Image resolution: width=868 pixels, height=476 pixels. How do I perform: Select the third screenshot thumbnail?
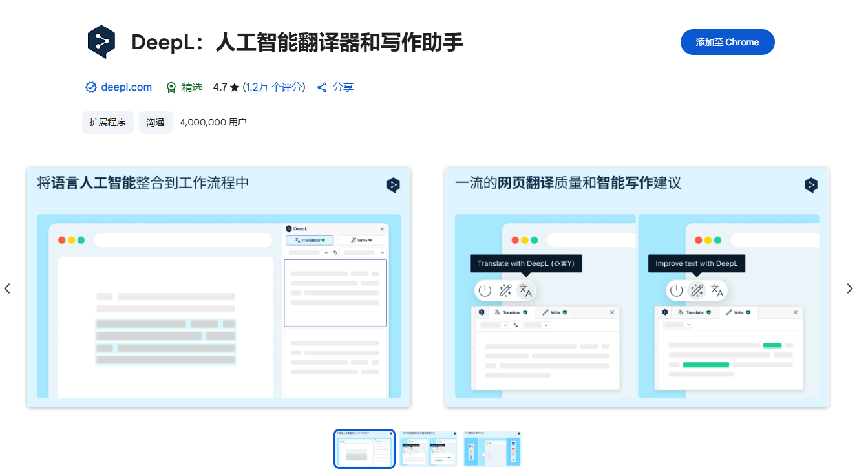point(492,449)
